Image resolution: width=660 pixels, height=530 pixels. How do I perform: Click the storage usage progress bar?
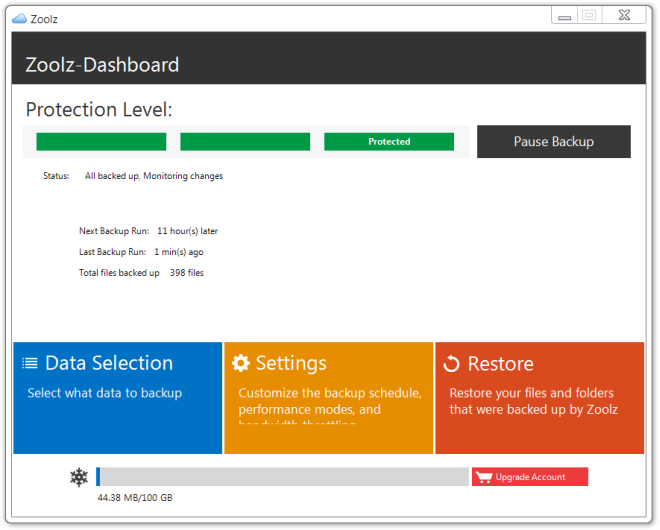click(282, 477)
